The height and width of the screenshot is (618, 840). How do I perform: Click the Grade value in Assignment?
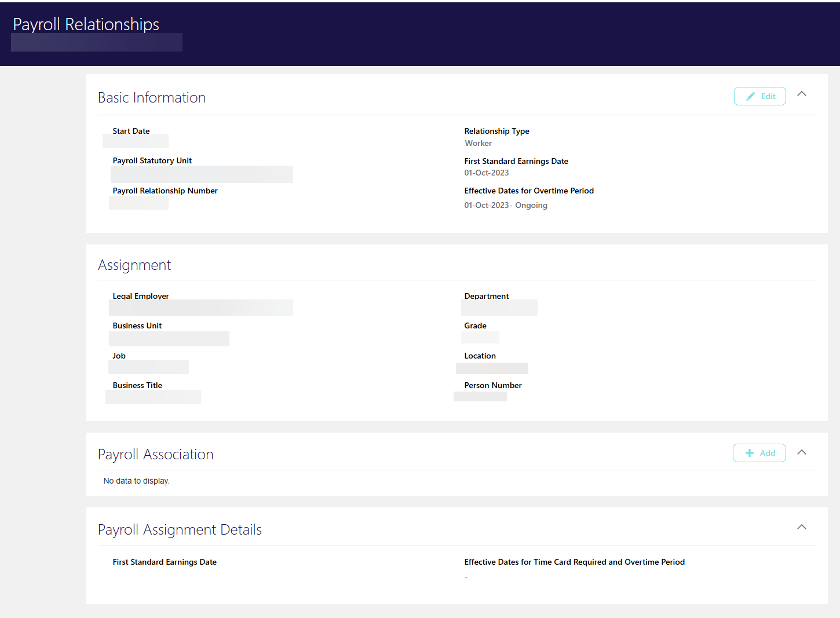click(x=480, y=337)
